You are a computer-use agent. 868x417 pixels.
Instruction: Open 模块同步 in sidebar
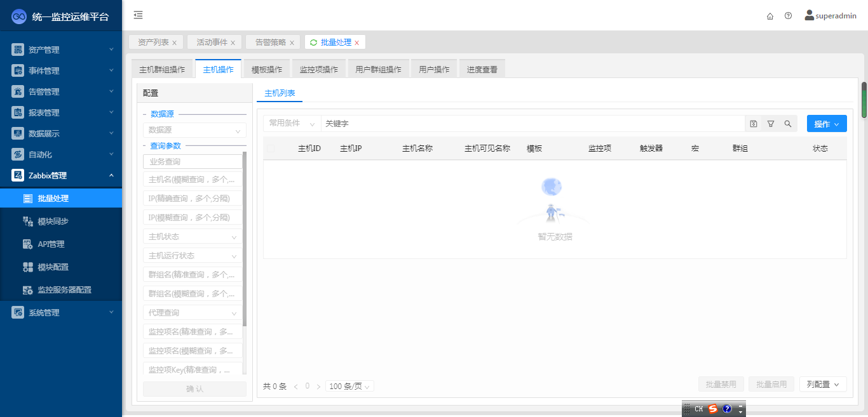(x=61, y=222)
